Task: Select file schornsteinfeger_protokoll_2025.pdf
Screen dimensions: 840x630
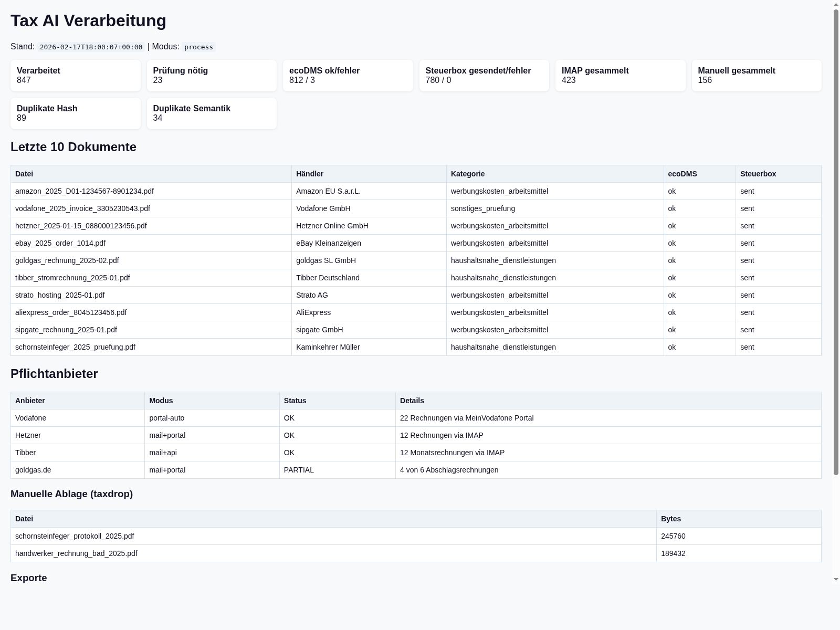Action: pyautogui.click(x=75, y=536)
